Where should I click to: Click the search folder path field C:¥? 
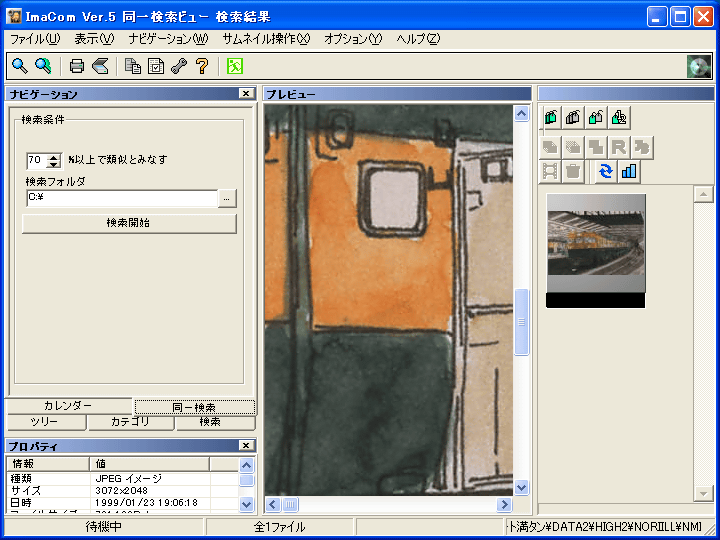click(x=122, y=198)
